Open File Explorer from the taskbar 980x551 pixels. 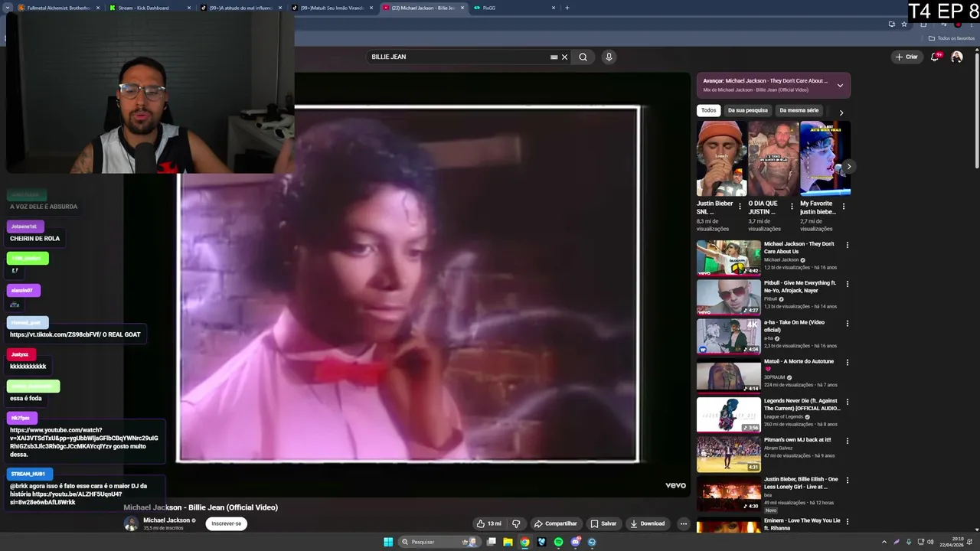point(508,542)
